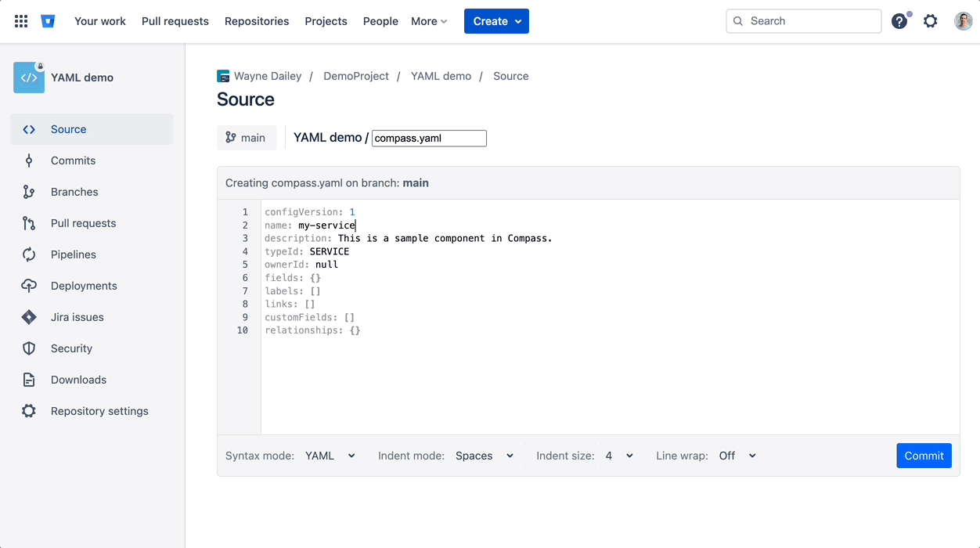Click the 'links: []' editor line
The height and width of the screenshot is (548, 980).
[x=290, y=304]
